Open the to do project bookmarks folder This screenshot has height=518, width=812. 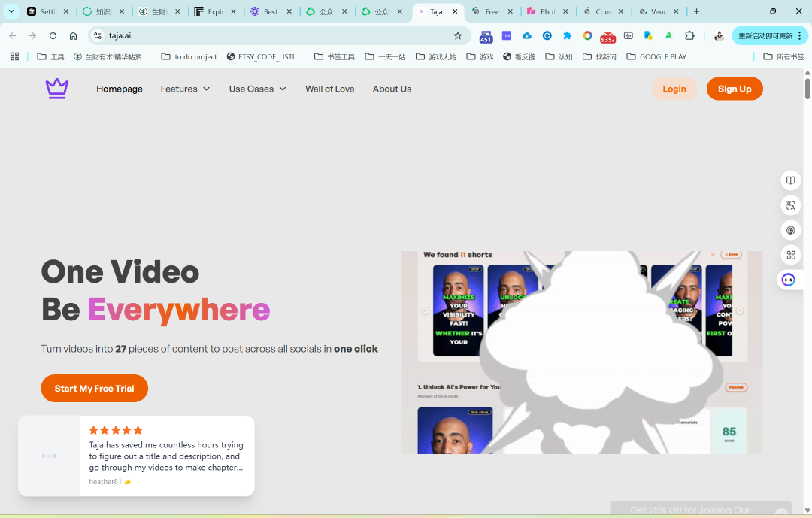tap(189, 56)
